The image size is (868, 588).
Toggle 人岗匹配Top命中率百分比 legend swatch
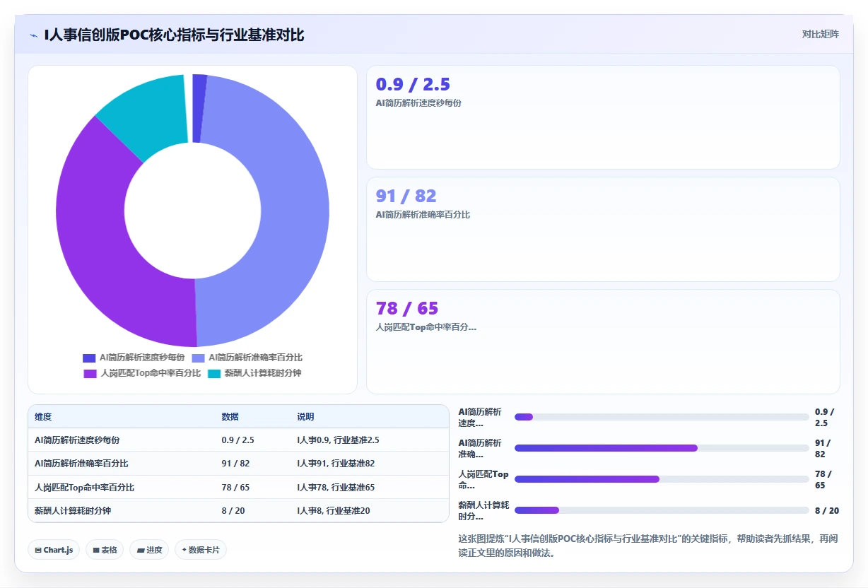point(90,373)
